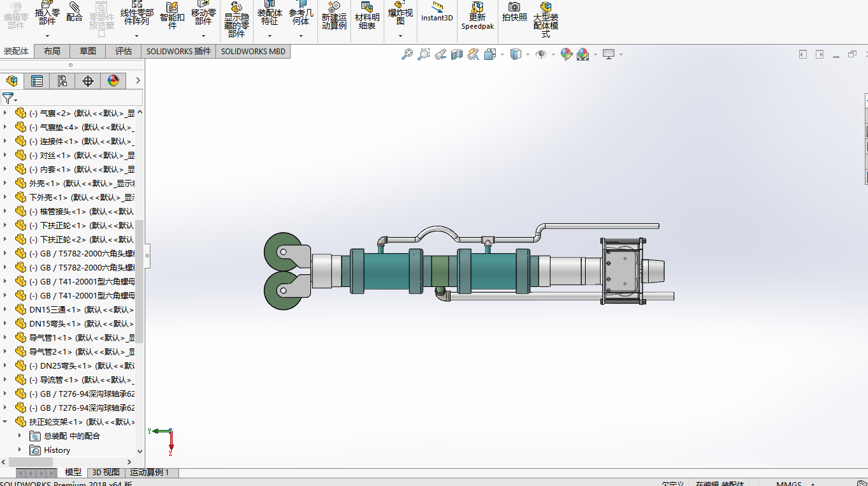868x486 pixels.
Task: Click the Display Style cube icon
Action: (516, 55)
